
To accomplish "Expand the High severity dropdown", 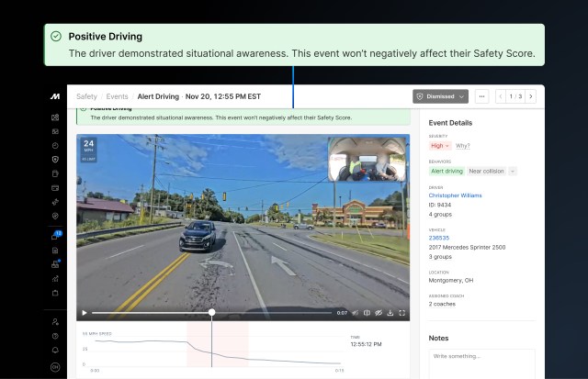I will pyautogui.click(x=440, y=145).
